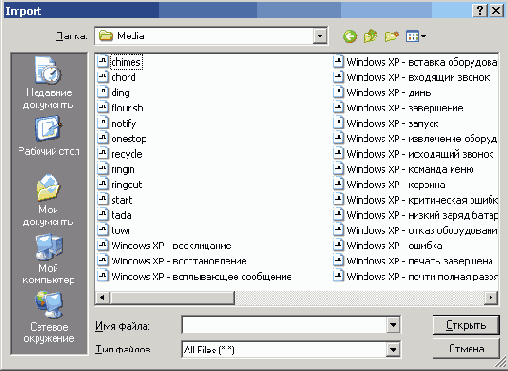
Task: Select file 'Windows XP - входящий звонок'
Action: pos(412,77)
